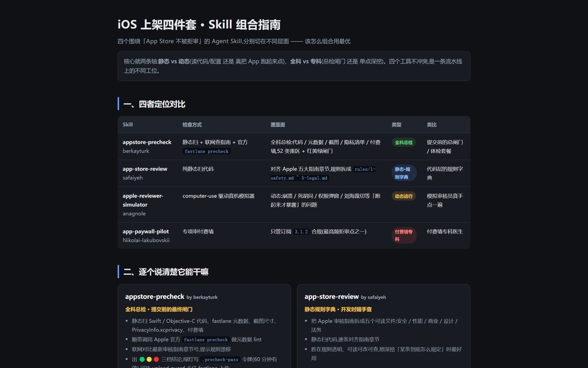Click the red status dot emoji
This screenshot has height=368, width=588.
[156, 359]
